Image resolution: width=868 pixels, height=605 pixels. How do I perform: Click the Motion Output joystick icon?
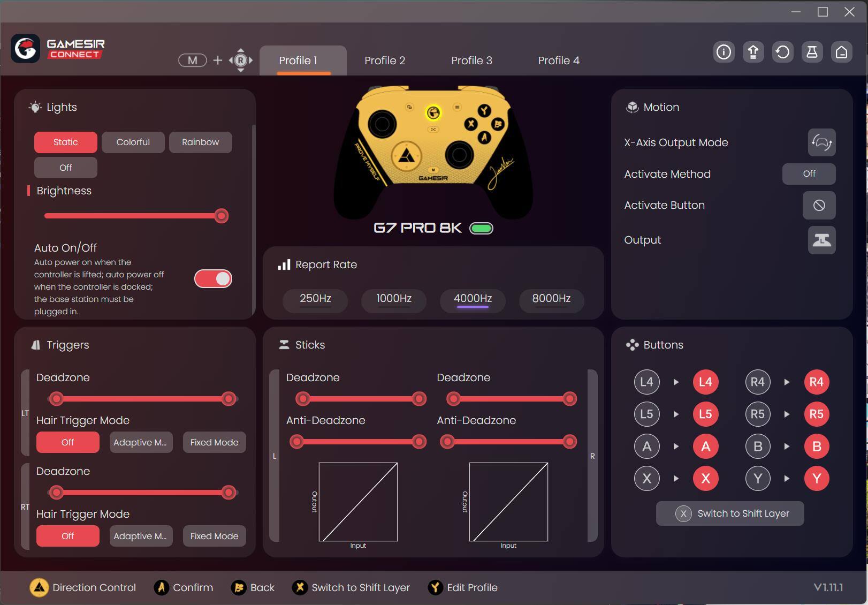[821, 240]
